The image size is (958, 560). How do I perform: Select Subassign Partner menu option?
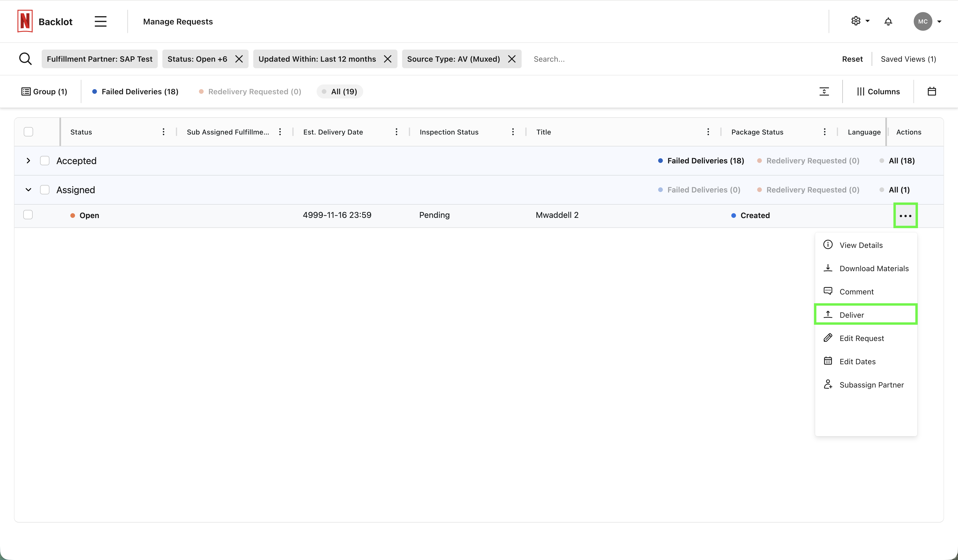coord(871,385)
